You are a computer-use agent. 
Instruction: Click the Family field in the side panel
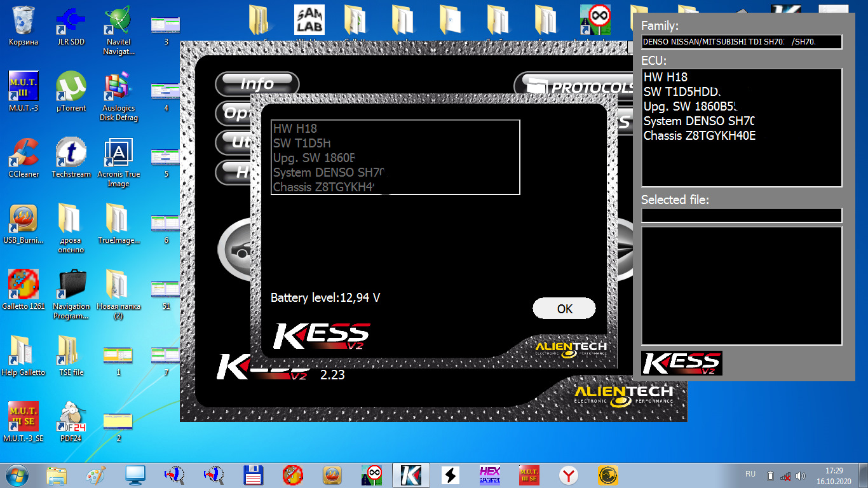(742, 42)
